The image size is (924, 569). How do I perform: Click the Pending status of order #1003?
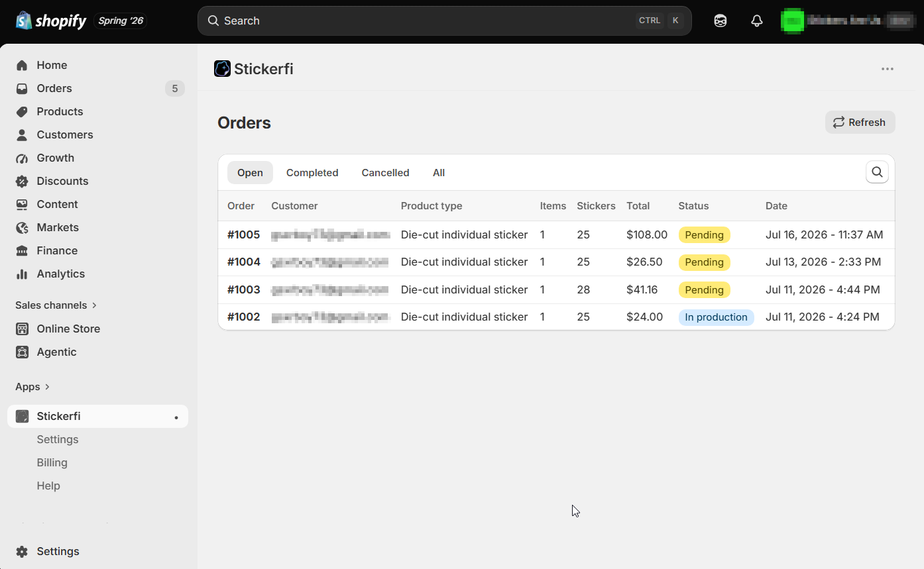(704, 289)
